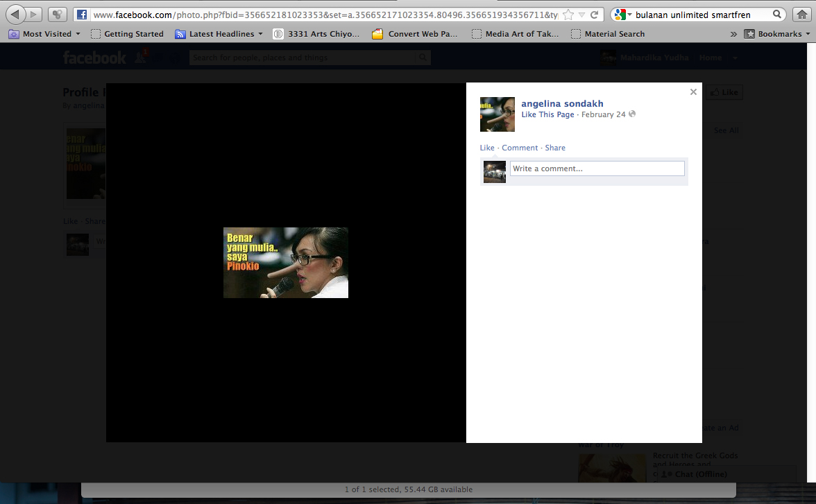Go to Facebook Home link
The height and width of the screenshot is (504, 816).
click(x=711, y=58)
